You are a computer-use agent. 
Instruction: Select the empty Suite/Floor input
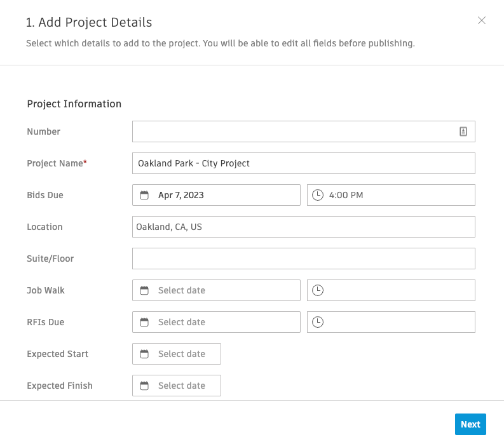pyautogui.click(x=303, y=259)
